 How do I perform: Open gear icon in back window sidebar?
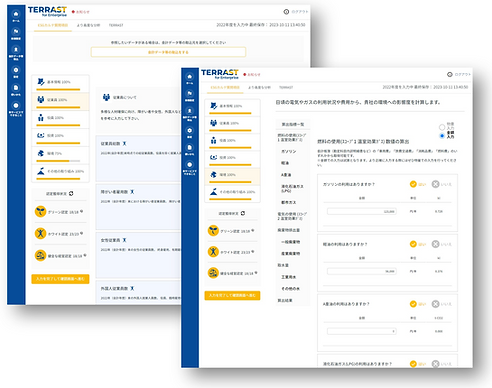click(x=16, y=70)
